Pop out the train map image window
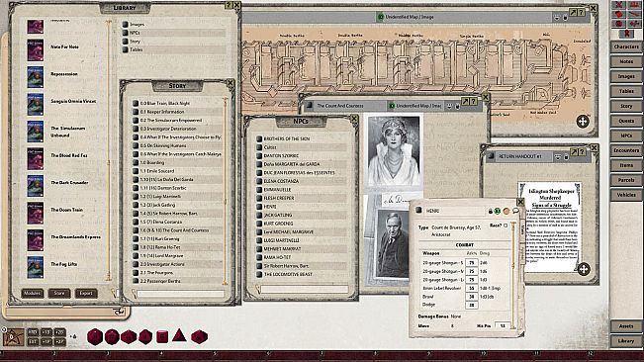Image resolution: width=644 pixels, height=362 pixels. coord(574,13)
